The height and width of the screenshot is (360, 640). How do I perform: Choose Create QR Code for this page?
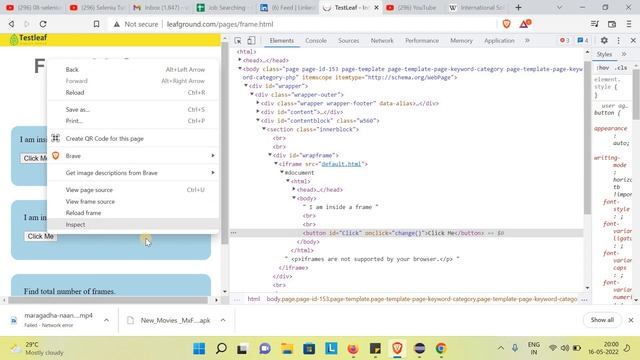[133, 139]
